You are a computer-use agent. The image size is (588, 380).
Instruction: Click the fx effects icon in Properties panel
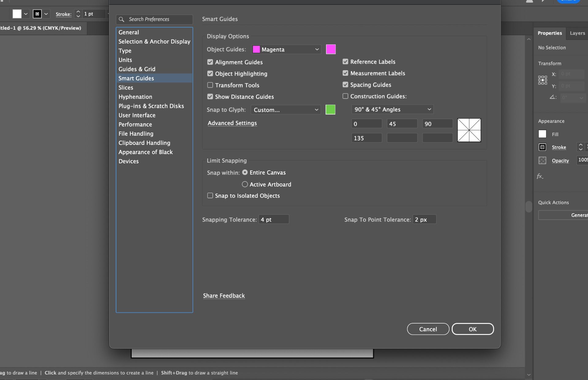(540, 176)
